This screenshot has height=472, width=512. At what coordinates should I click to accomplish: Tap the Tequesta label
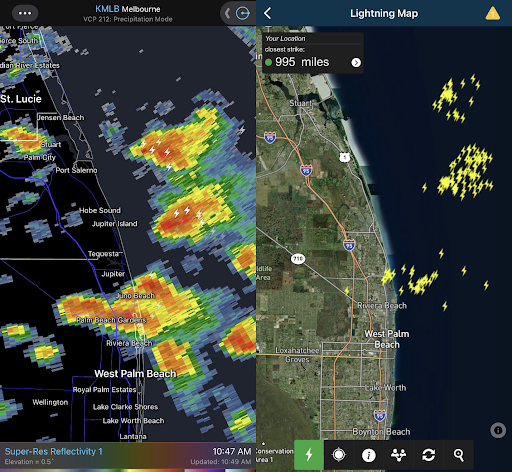point(103,254)
